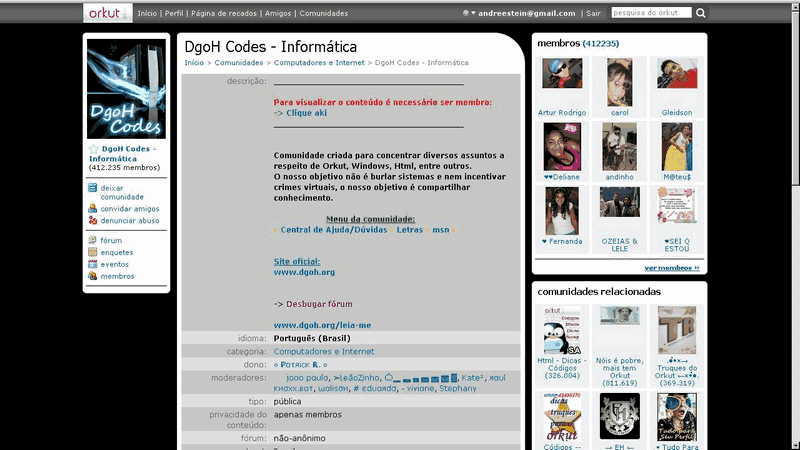
Task: Click Início breadcrumb link
Action: tap(194, 63)
